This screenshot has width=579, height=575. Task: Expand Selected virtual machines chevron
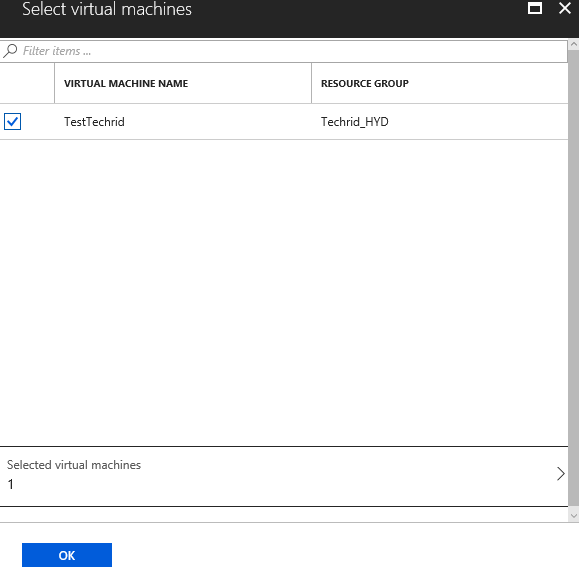point(561,474)
